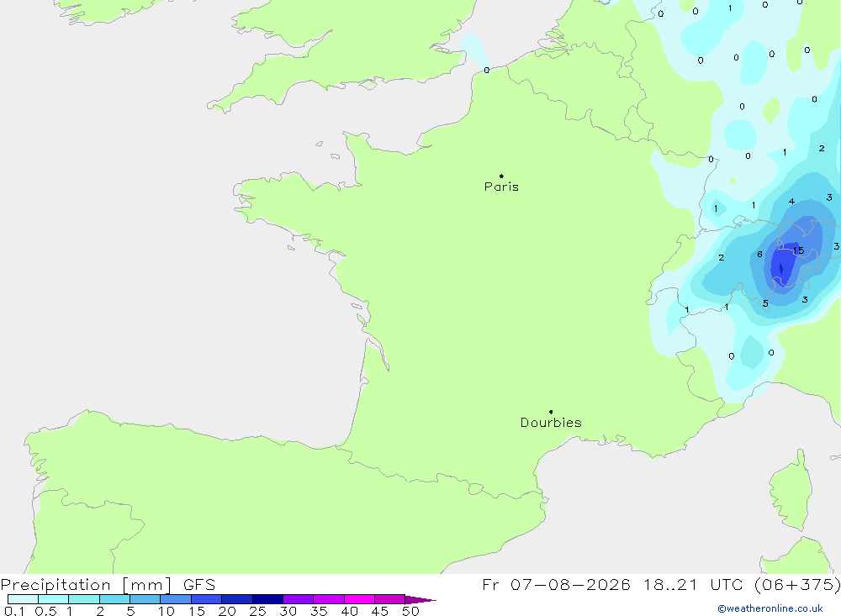Pick the 0.1–0.5 mm lightest cyan swatch
Screen dimensions: 841x616
tap(23, 599)
